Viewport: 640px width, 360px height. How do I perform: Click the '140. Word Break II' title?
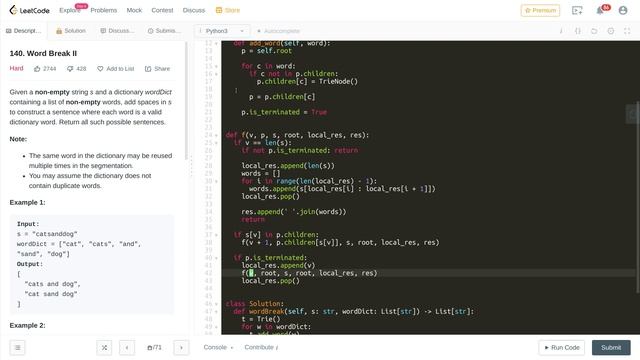pos(43,53)
